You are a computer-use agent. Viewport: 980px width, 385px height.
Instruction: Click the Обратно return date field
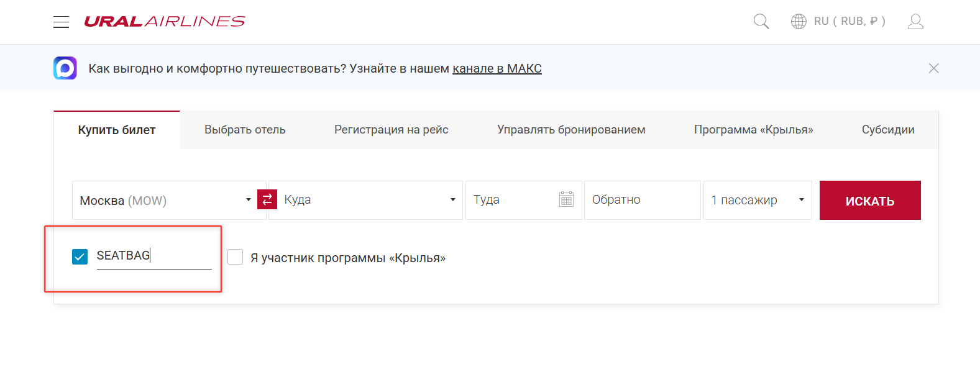[x=642, y=200]
